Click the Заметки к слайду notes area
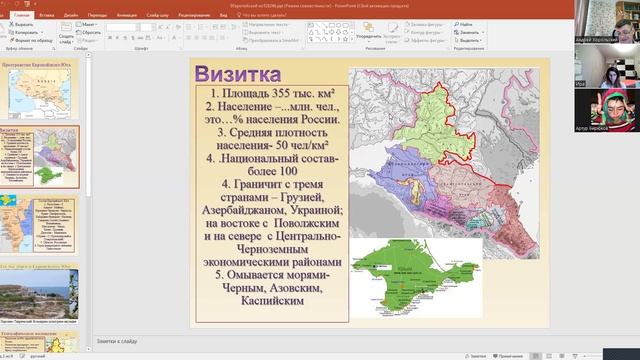Image resolution: width=640 pixels, height=360 pixels. click(x=117, y=341)
